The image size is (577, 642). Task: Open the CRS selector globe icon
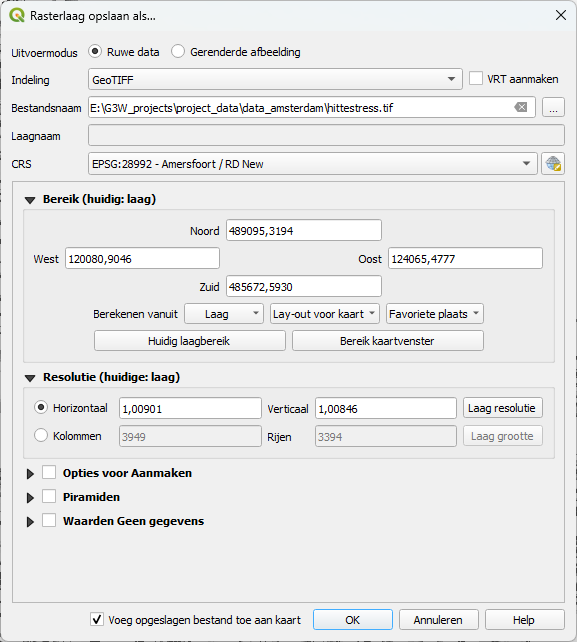(553, 164)
